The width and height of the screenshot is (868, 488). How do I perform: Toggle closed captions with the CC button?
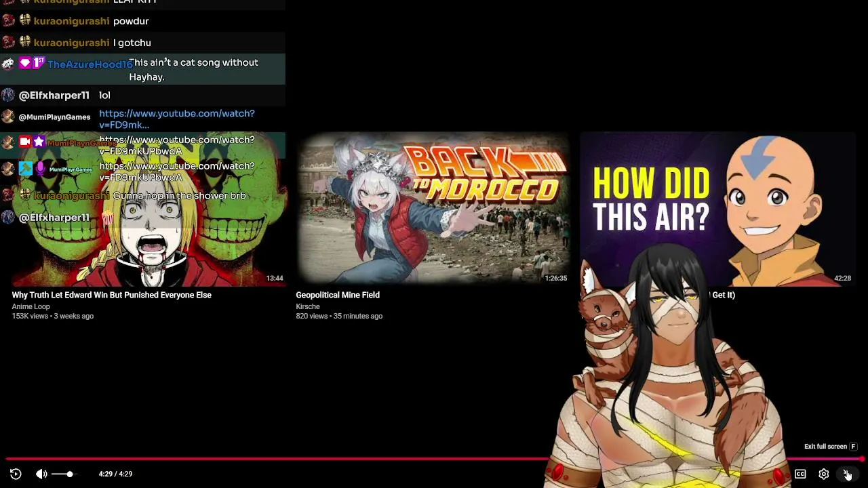tap(800, 474)
